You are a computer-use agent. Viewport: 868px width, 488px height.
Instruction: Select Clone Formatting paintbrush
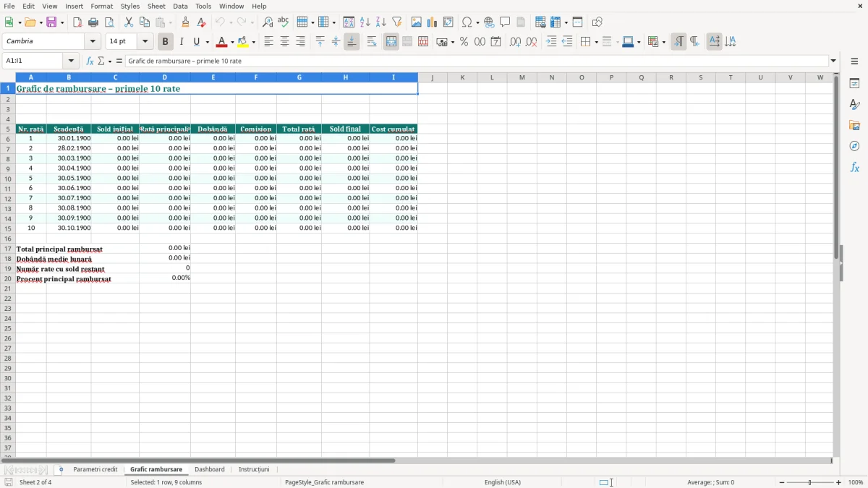(186, 22)
